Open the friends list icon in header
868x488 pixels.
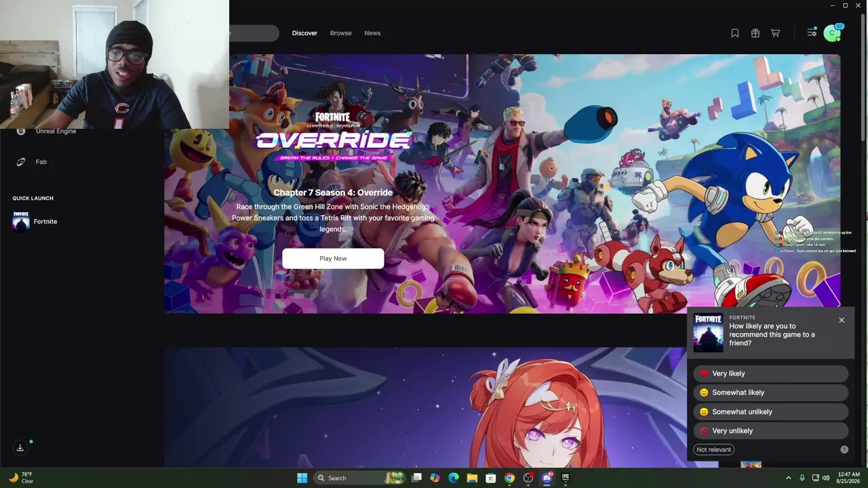(812, 33)
